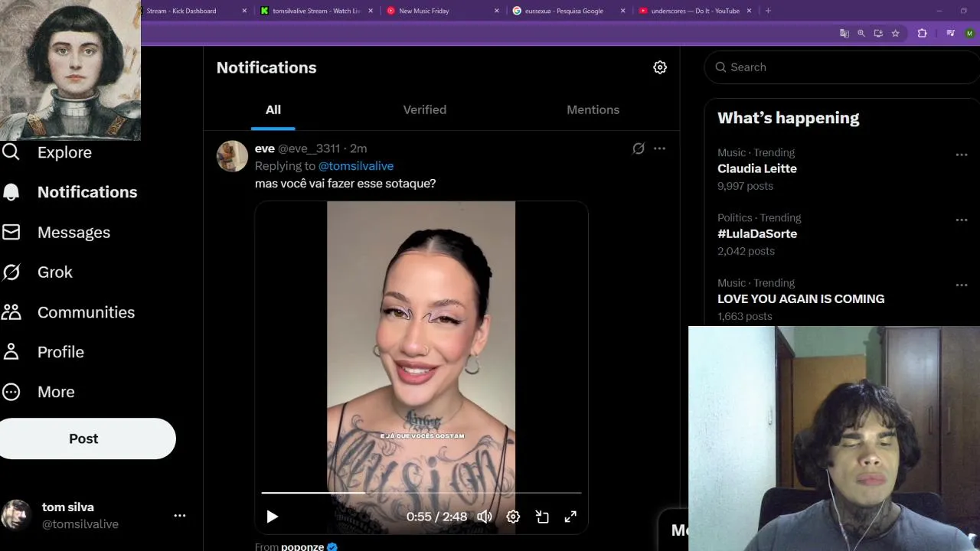Screen dimensions: 980x551
Task: Open a new browser tab
Action: (x=768, y=11)
